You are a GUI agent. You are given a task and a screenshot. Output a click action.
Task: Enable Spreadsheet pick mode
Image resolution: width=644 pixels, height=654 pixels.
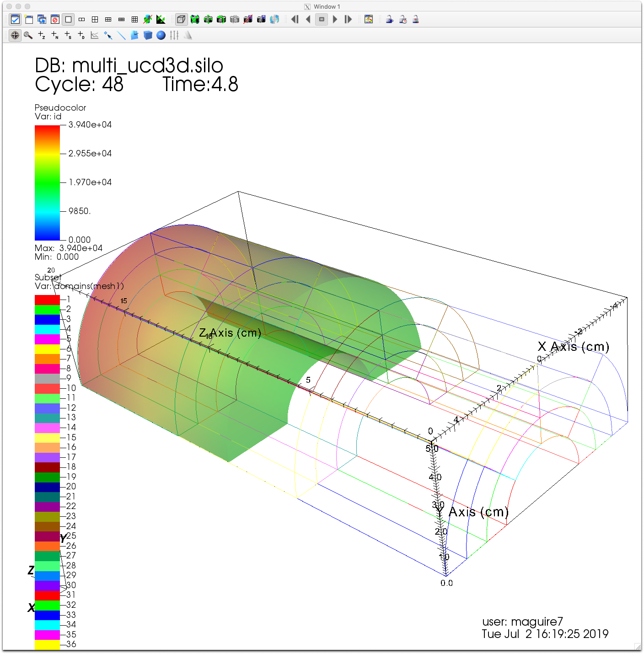point(67,35)
